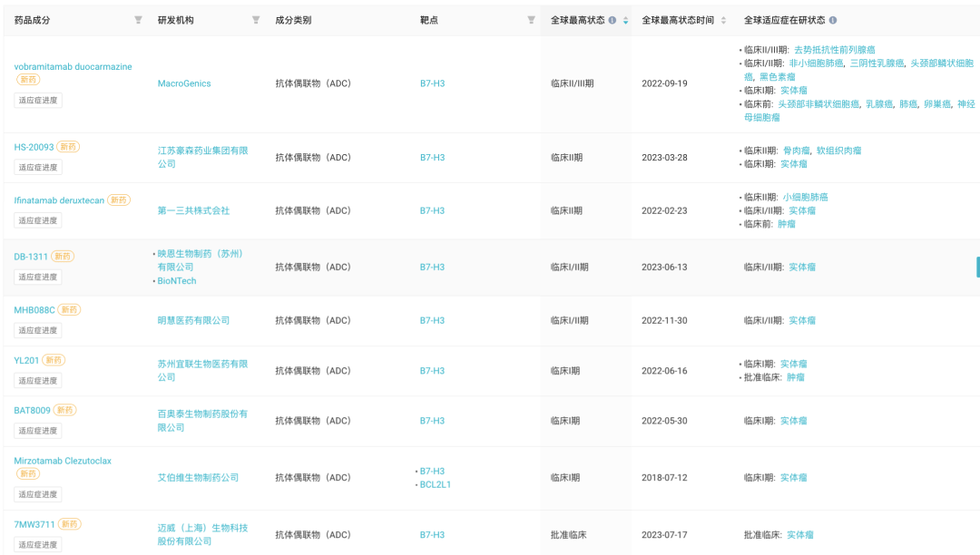Click BCL2L1 target link
This screenshot has height=555, width=980.
436,485
